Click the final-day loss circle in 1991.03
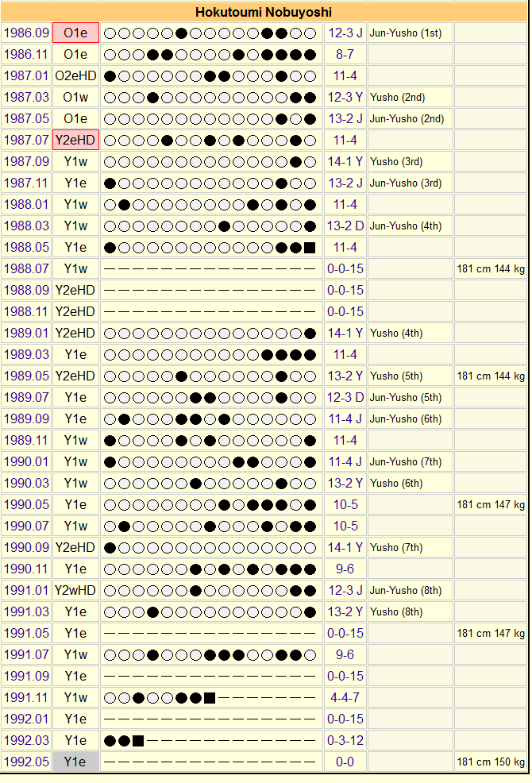This screenshot has height=783, width=532. coord(310,612)
